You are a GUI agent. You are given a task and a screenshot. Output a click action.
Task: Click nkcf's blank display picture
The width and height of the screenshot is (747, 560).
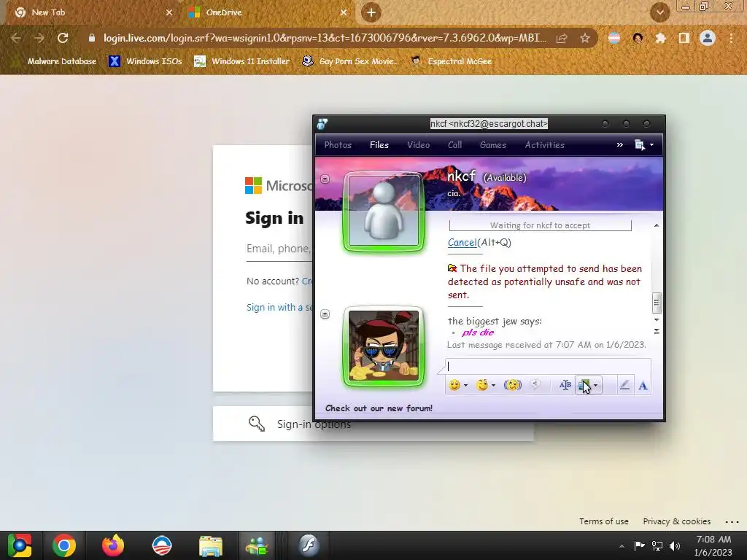(x=384, y=211)
